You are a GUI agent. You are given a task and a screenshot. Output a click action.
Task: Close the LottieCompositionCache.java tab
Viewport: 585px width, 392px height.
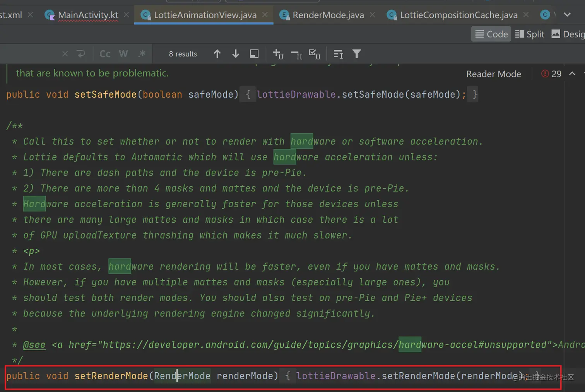coord(526,15)
